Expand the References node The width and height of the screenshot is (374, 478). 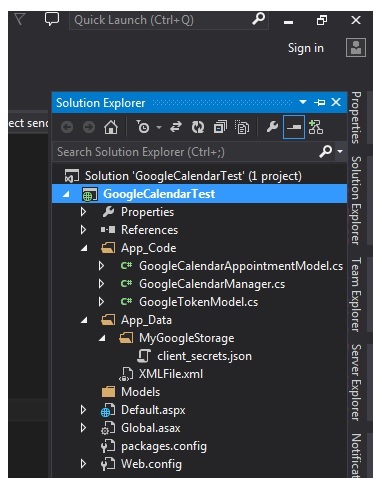[83, 230]
